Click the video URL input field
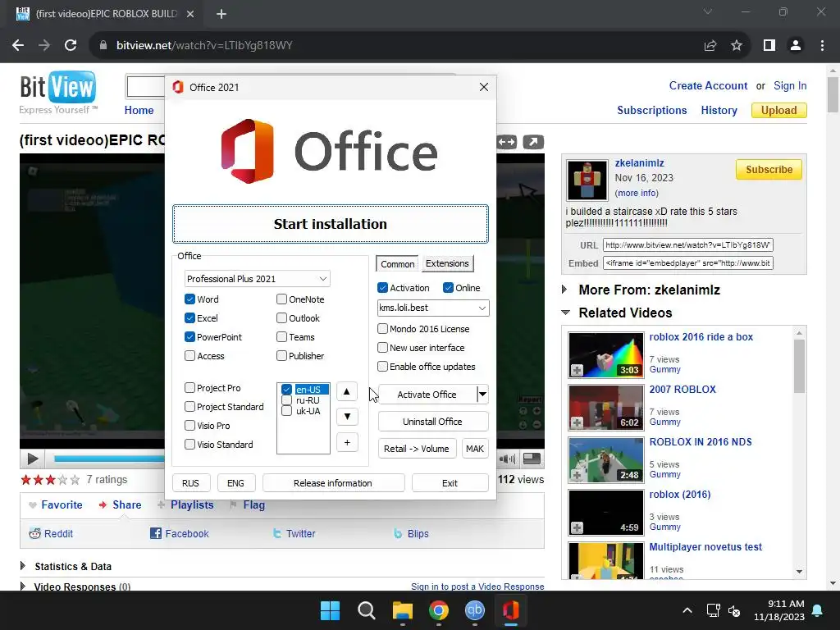840x630 pixels. click(688, 244)
